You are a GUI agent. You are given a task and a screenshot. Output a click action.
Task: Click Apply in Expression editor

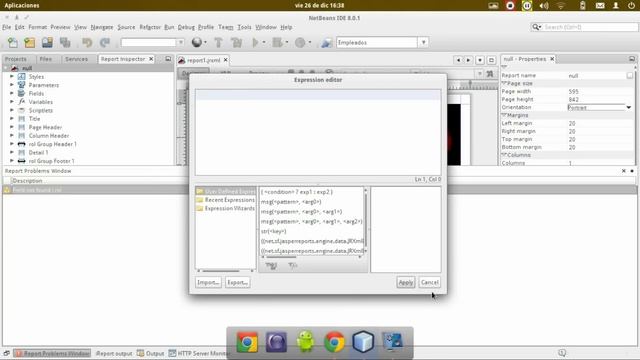pyautogui.click(x=405, y=282)
